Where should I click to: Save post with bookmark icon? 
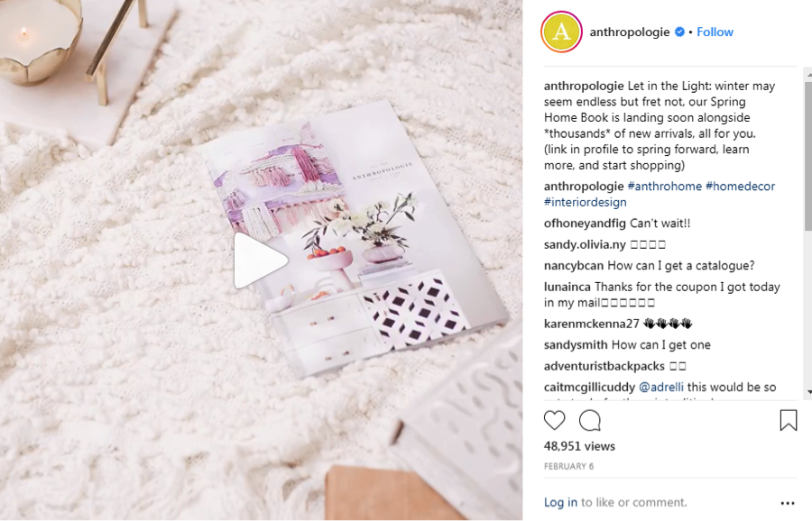tap(789, 420)
